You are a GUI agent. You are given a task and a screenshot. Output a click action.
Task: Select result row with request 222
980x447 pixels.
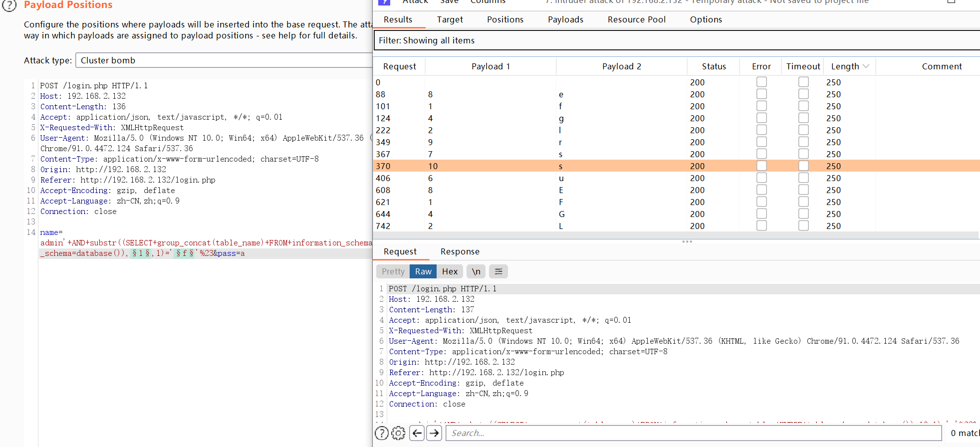click(677, 130)
